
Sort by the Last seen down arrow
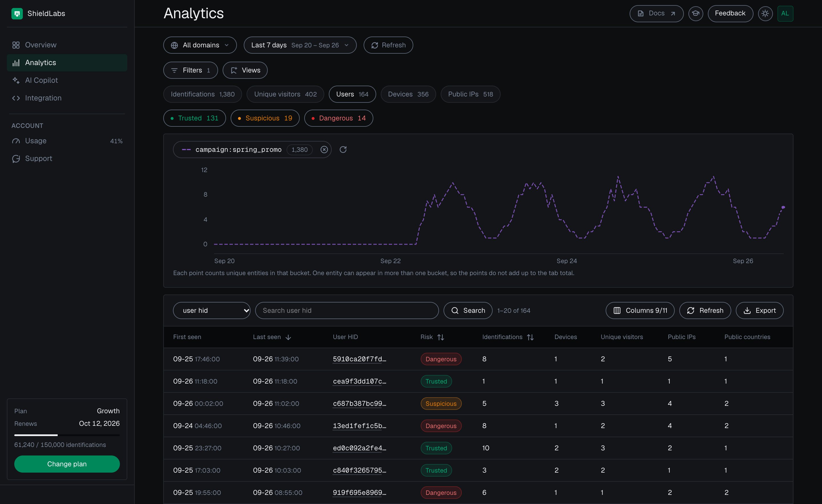(x=288, y=337)
